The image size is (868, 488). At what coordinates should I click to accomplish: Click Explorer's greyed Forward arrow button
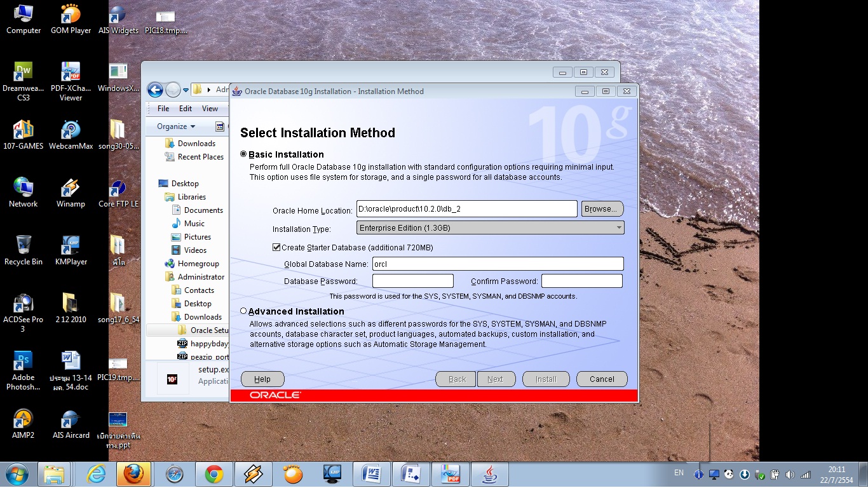(x=173, y=90)
